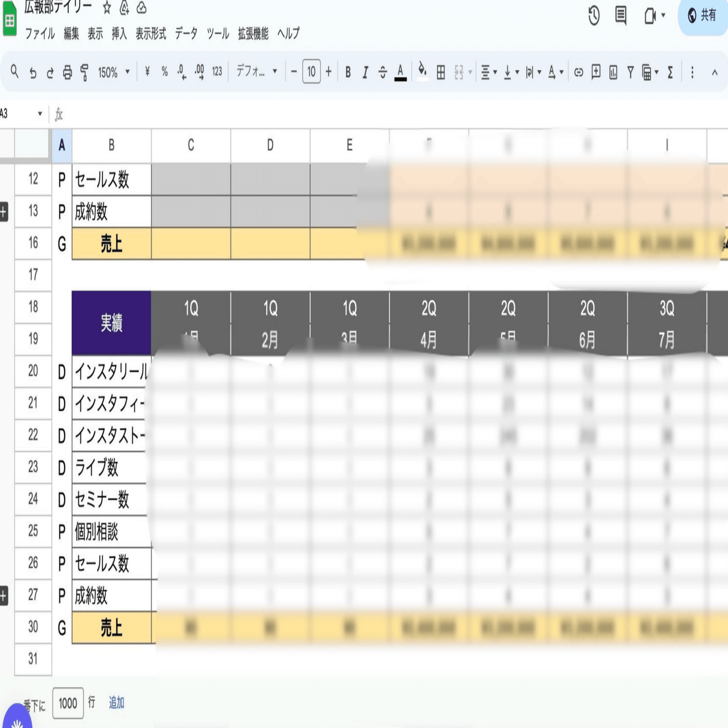The image size is (728, 728).
Task: Open the ツール menu
Action: [x=218, y=34]
